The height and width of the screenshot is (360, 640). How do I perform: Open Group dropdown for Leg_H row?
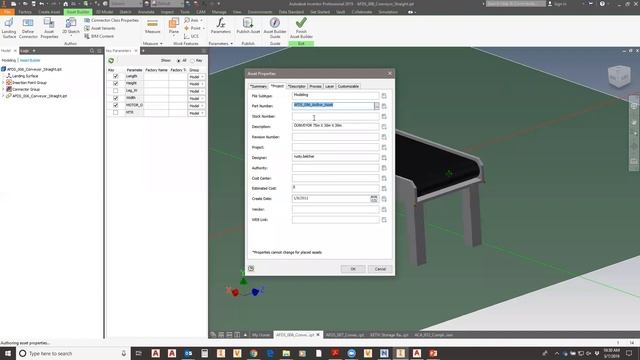pos(196,91)
